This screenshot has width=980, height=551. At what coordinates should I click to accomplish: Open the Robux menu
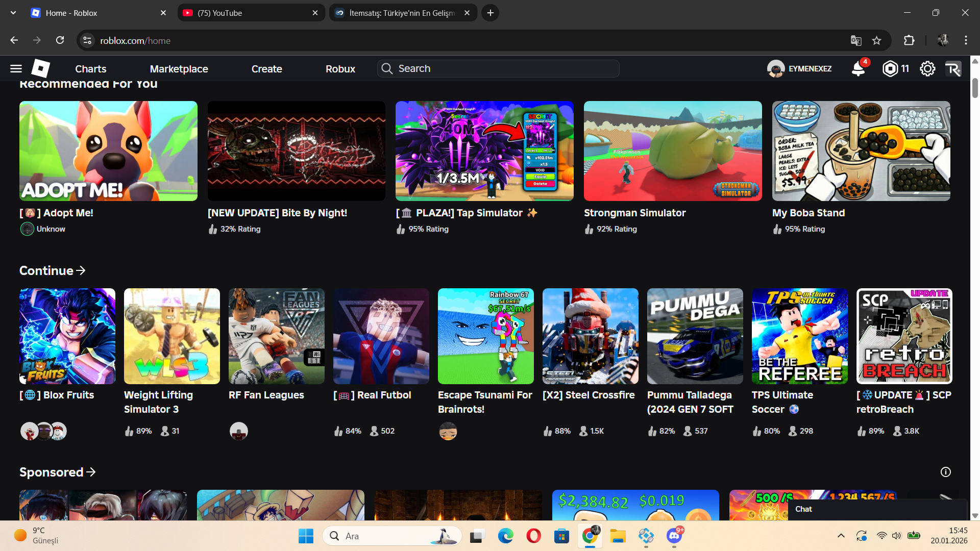(340, 69)
